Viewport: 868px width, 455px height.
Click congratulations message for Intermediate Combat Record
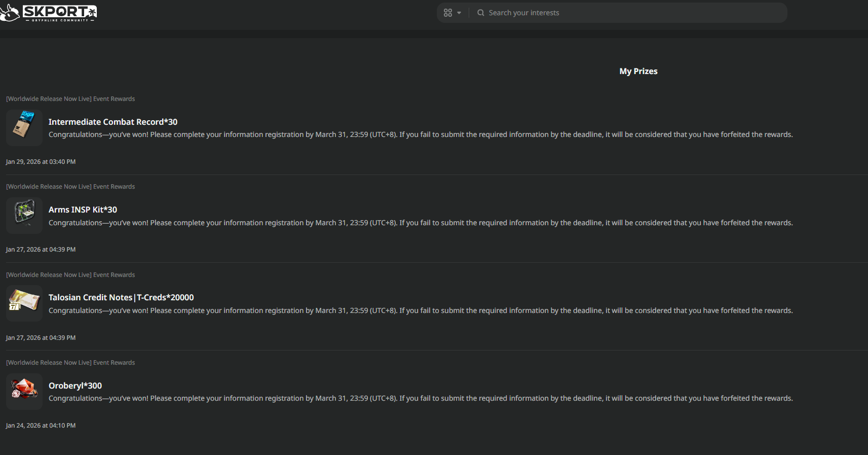[421, 134]
